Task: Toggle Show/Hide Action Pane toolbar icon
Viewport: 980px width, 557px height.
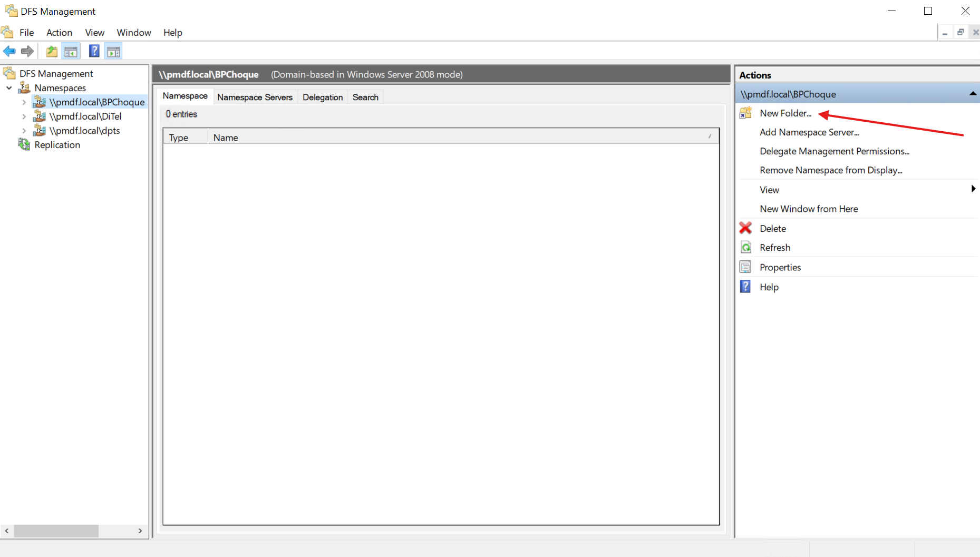Action: pos(113,51)
